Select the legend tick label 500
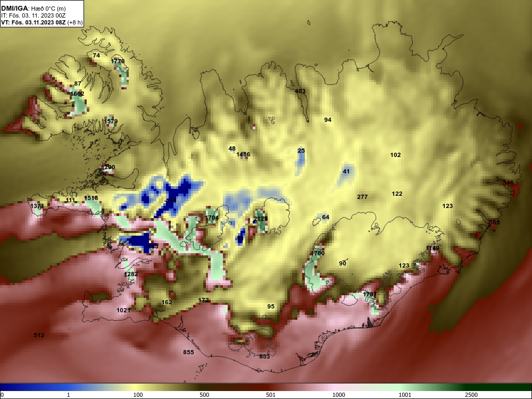The image size is (532, 399). pyautogui.click(x=204, y=395)
